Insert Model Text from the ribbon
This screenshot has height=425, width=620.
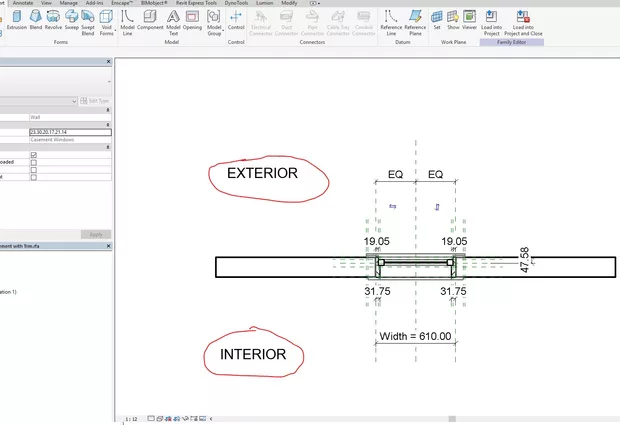pos(172,20)
